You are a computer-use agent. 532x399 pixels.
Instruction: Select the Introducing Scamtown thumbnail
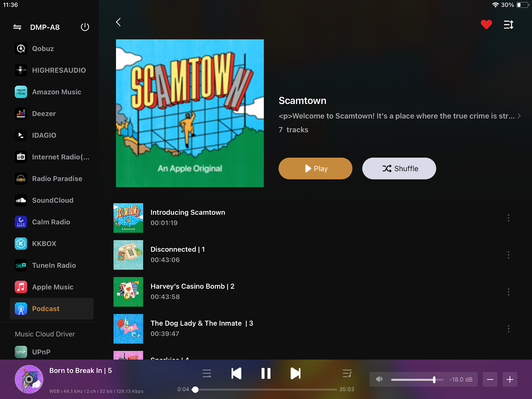tap(128, 218)
